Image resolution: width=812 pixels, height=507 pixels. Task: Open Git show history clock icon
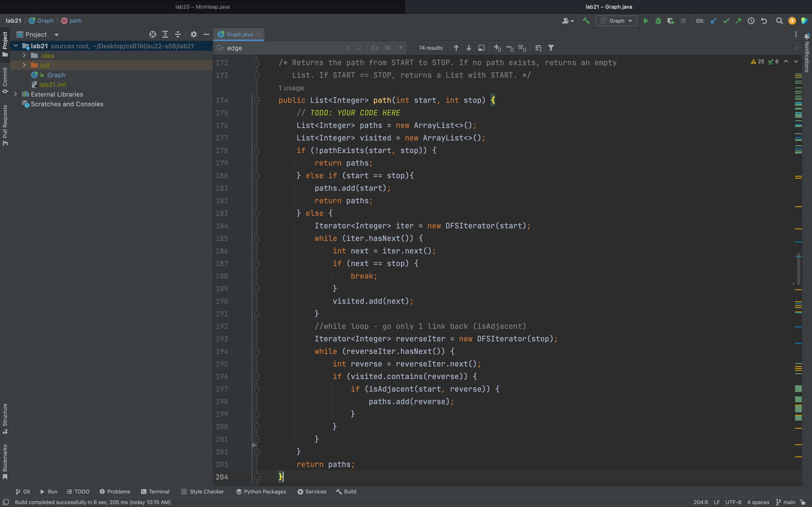pos(751,21)
